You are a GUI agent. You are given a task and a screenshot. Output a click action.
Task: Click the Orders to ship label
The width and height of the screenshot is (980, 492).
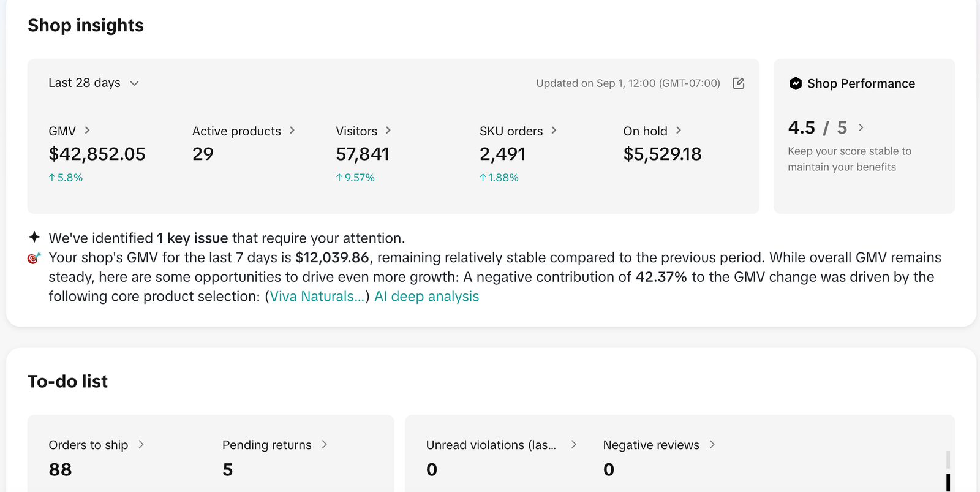point(88,445)
